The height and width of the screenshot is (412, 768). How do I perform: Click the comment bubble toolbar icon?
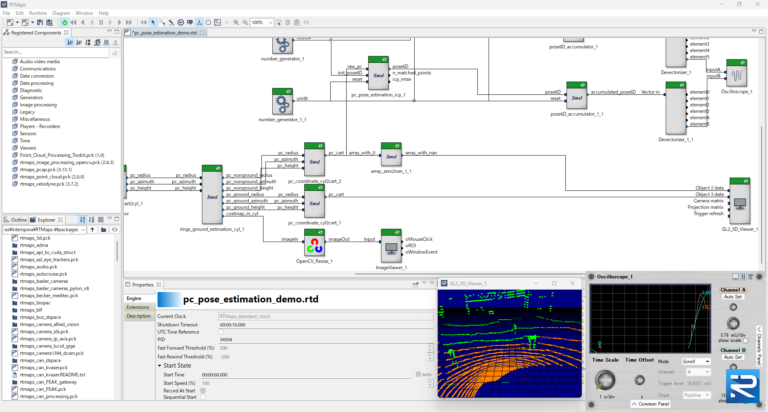pyautogui.click(x=190, y=23)
